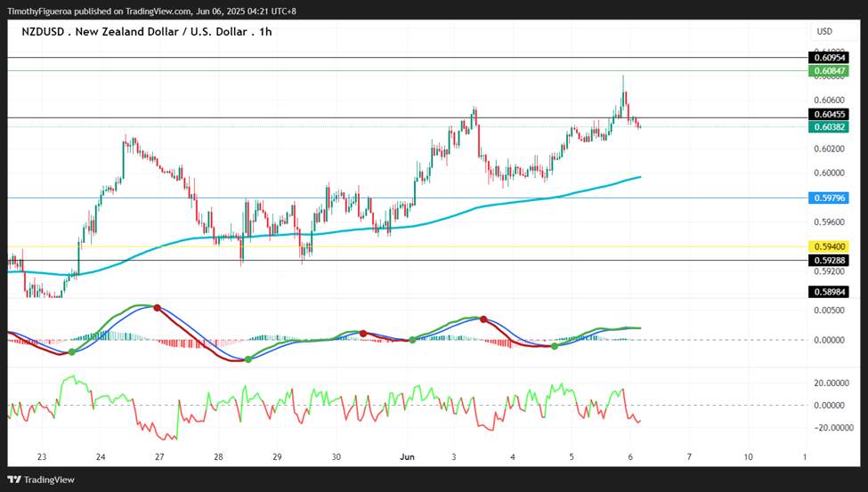Click the 0.58984 price level label

pyautogui.click(x=828, y=292)
